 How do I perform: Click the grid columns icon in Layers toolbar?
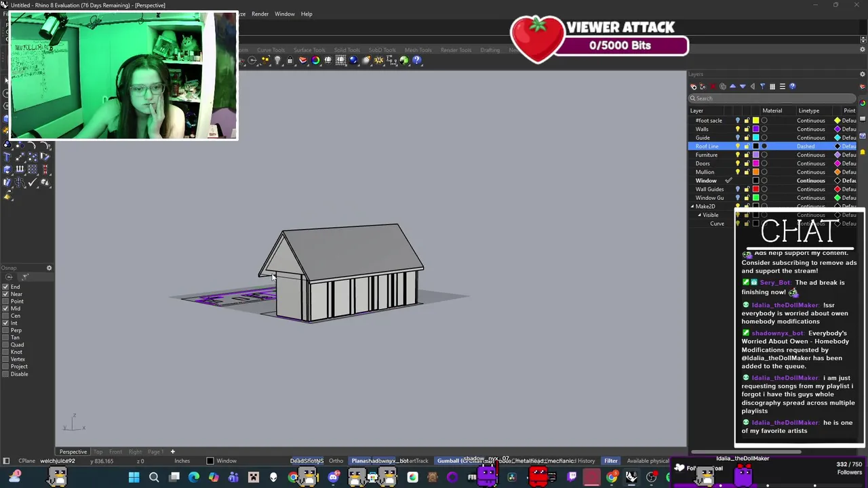772,86
